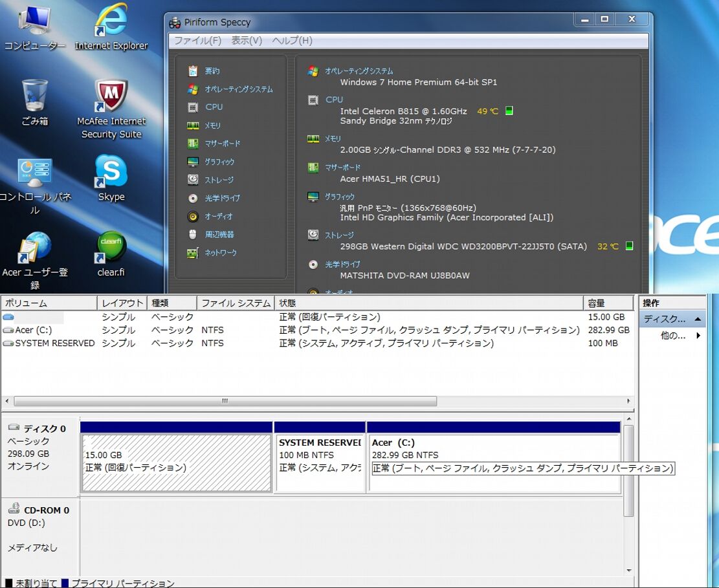
Task: Click disk view vertical scrollbar thumb
Action: coord(629,470)
